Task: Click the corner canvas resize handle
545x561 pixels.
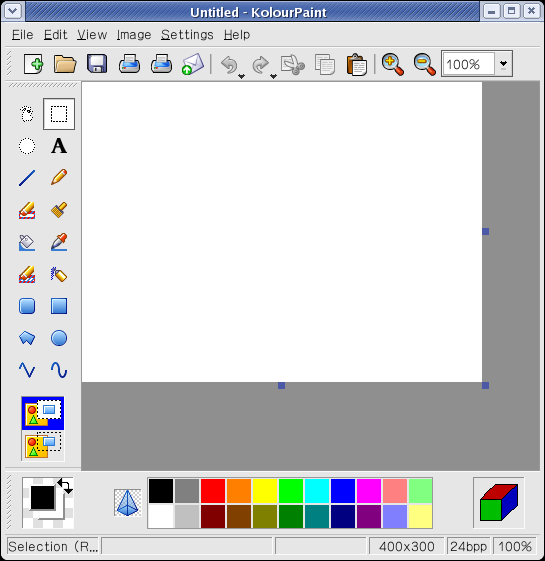Action: [485, 385]
